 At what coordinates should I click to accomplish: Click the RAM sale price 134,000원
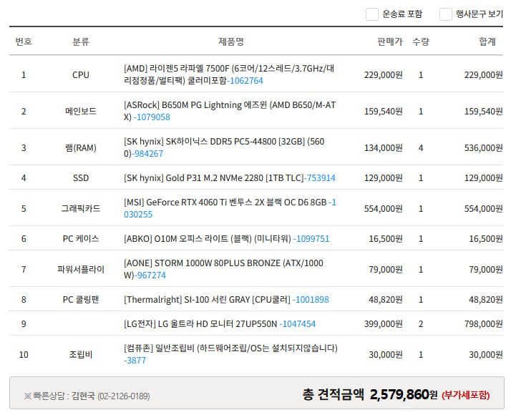384,148
